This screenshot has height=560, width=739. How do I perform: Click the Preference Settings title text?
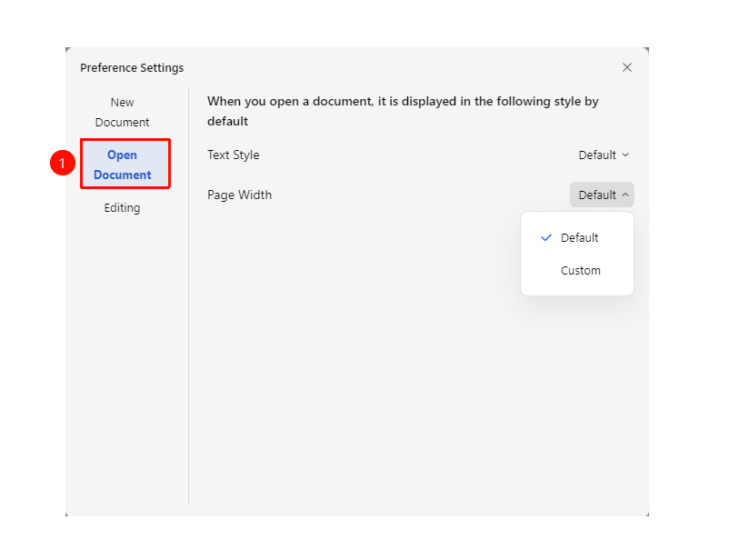132,68
